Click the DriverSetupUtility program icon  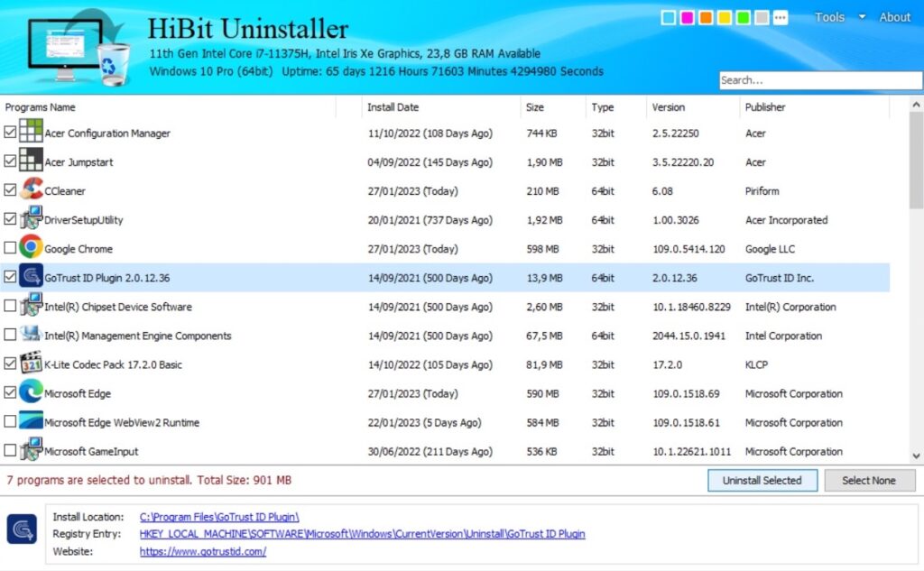(30, 219)
